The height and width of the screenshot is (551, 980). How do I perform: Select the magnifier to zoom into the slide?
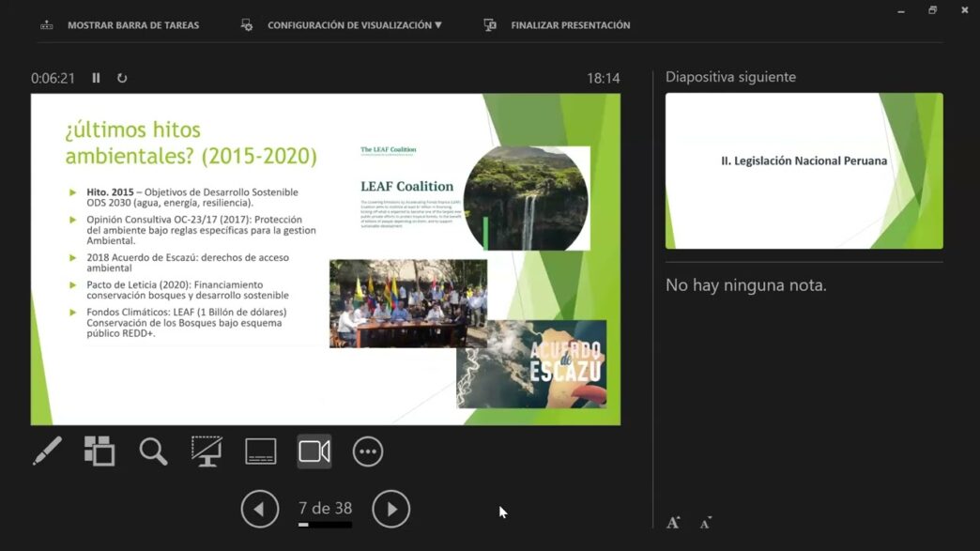tap(152, 451)
